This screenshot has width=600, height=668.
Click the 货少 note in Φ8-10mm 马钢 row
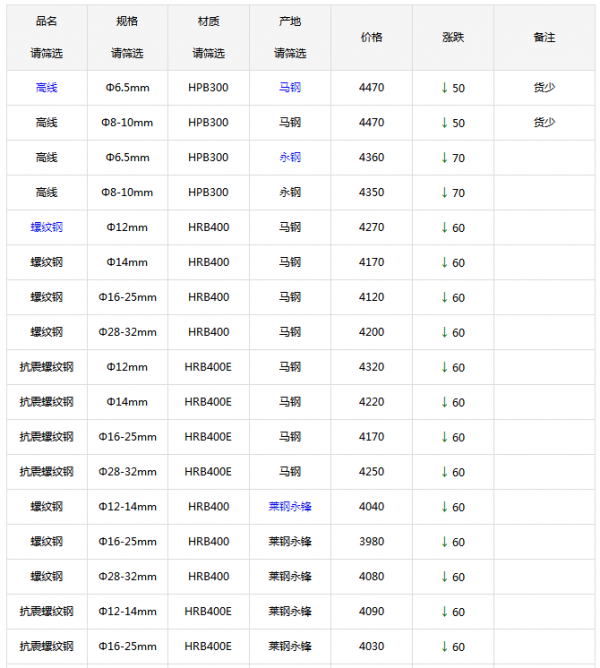pyautogui.click(x=544, y=123)
